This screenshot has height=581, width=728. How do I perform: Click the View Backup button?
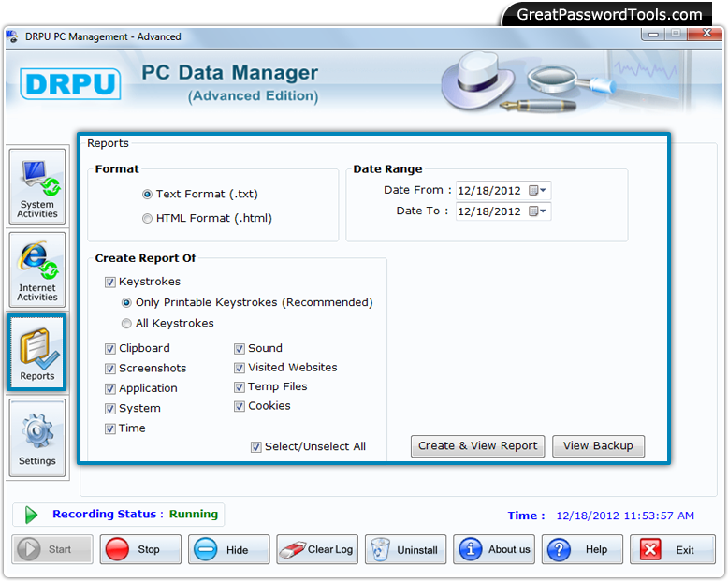click(598, 446)
